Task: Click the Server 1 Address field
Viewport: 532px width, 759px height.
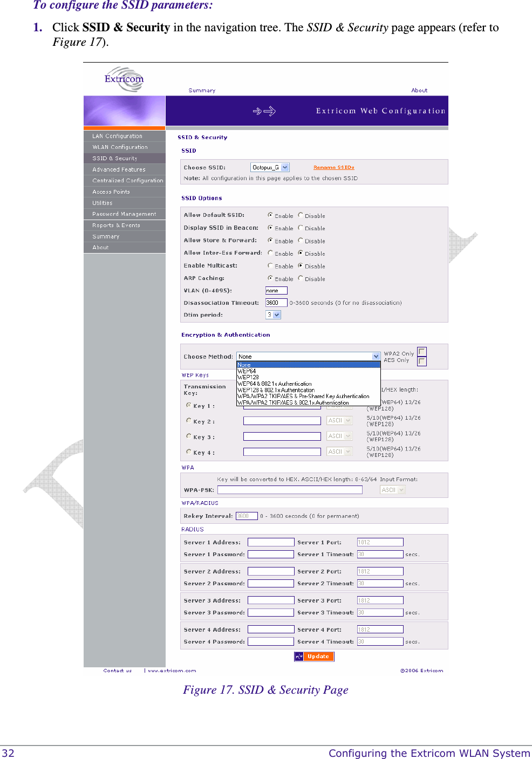Action: click(271, 542)
